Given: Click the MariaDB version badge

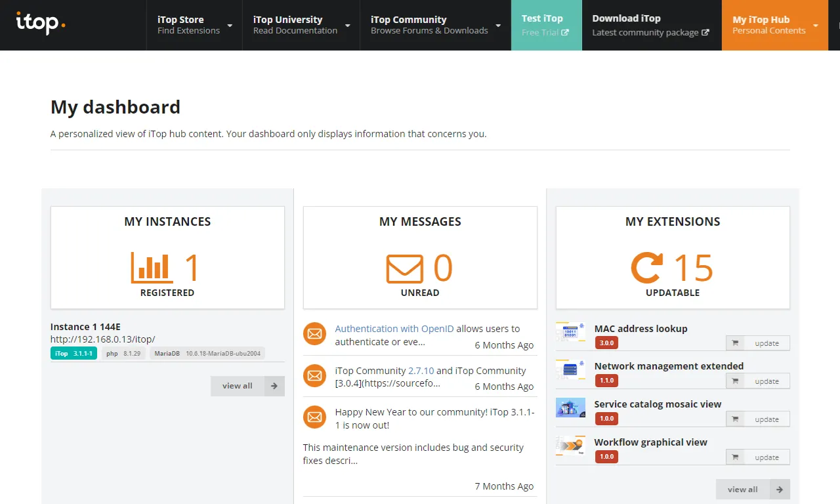Looking at the screenshot, I should [207, 353].
